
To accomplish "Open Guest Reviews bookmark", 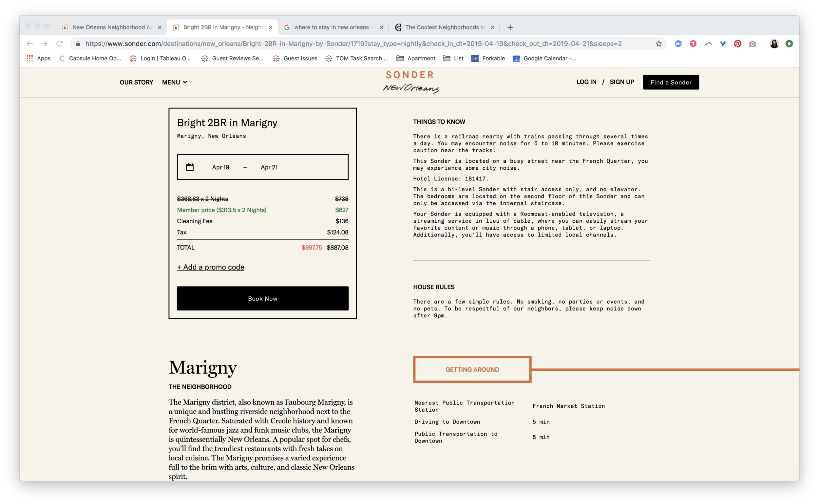I will (232, 58).
